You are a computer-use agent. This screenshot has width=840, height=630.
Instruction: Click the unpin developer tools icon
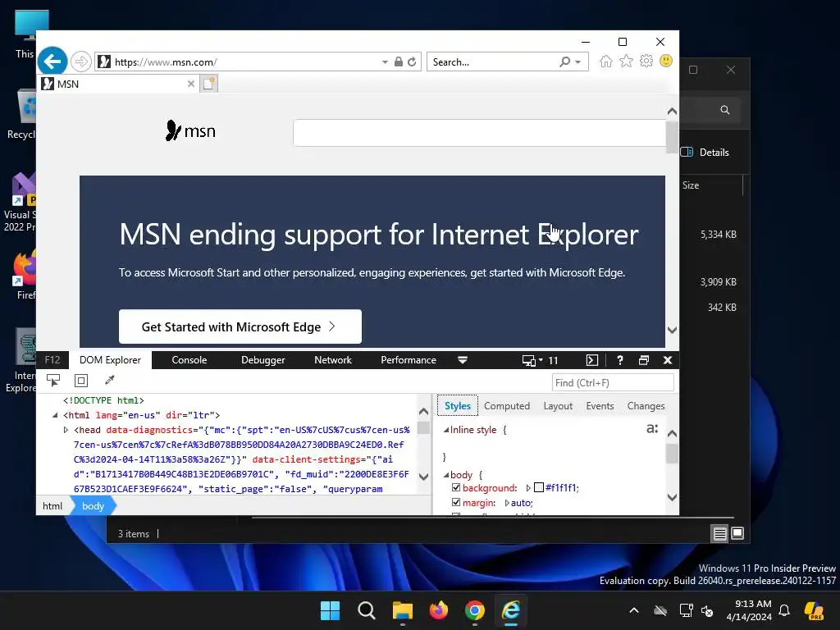click(x=644, y=360)
